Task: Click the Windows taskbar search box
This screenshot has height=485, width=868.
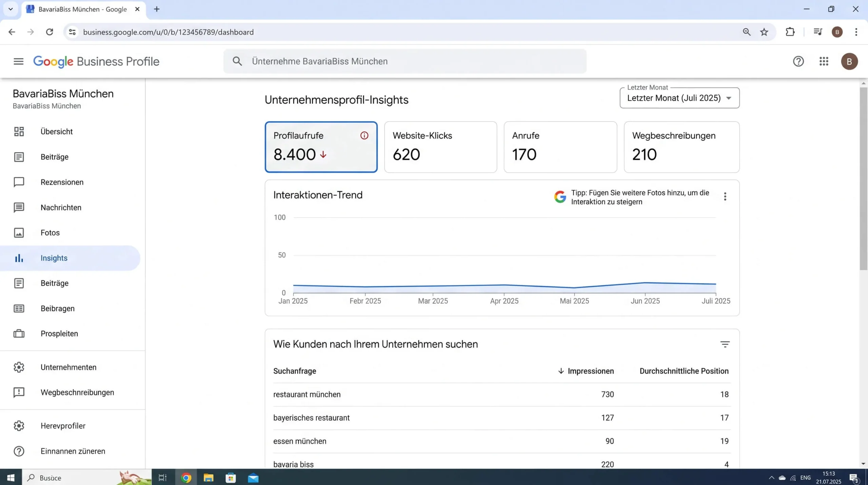Action: tap(87, 478)
